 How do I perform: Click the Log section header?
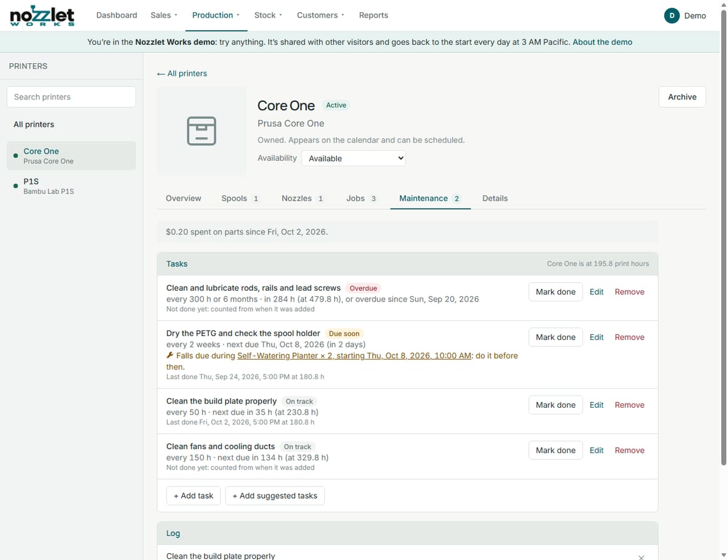tap(407, 533)
